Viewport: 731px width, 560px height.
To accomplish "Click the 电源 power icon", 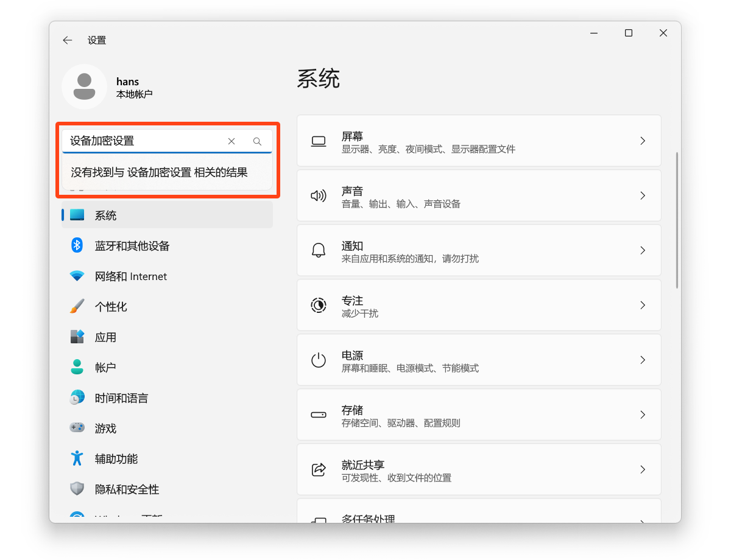I will (x=319, y=360).
